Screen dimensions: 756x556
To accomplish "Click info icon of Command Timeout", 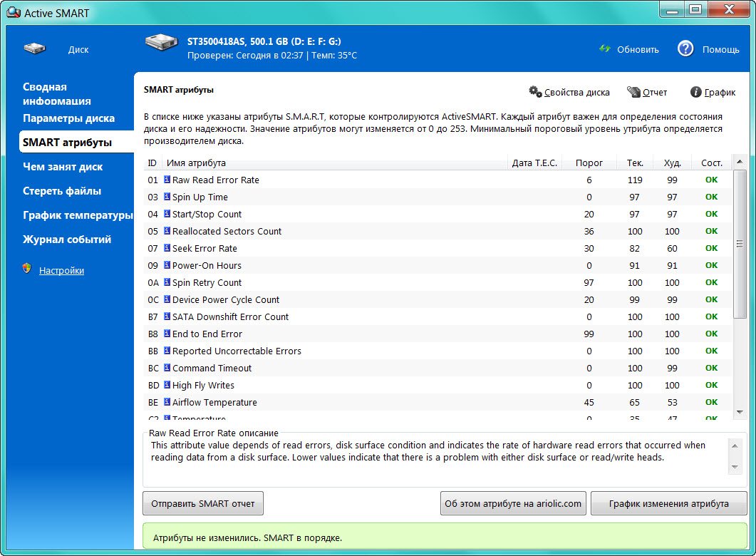I will tap(167, 367).
